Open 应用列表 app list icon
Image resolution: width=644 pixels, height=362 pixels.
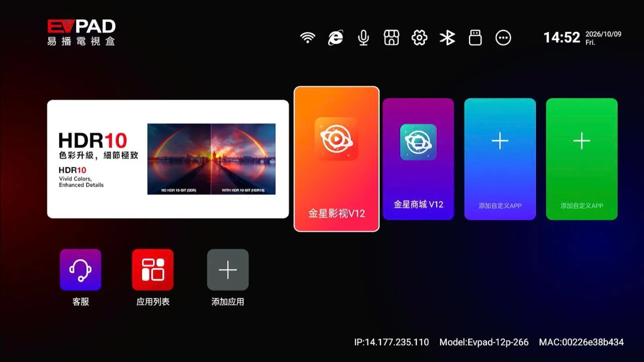[x=153, y=269]
